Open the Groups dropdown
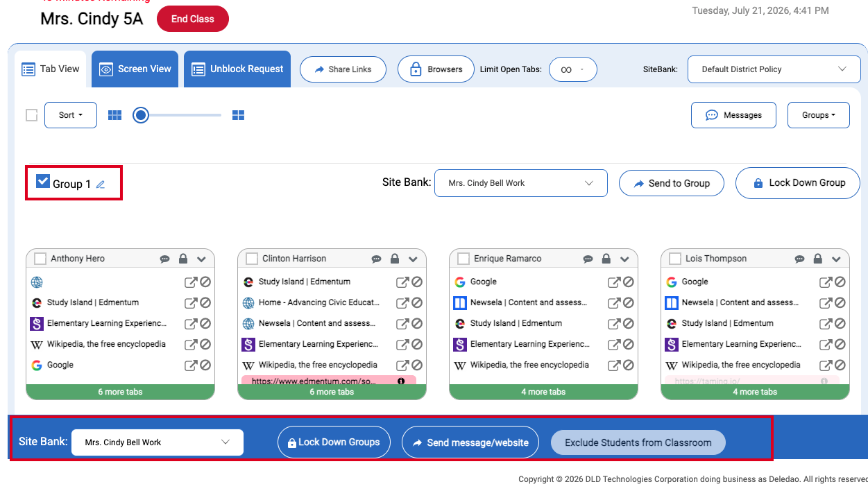Image resolution: width=868 pixels, height=491 pixels. 819,115
